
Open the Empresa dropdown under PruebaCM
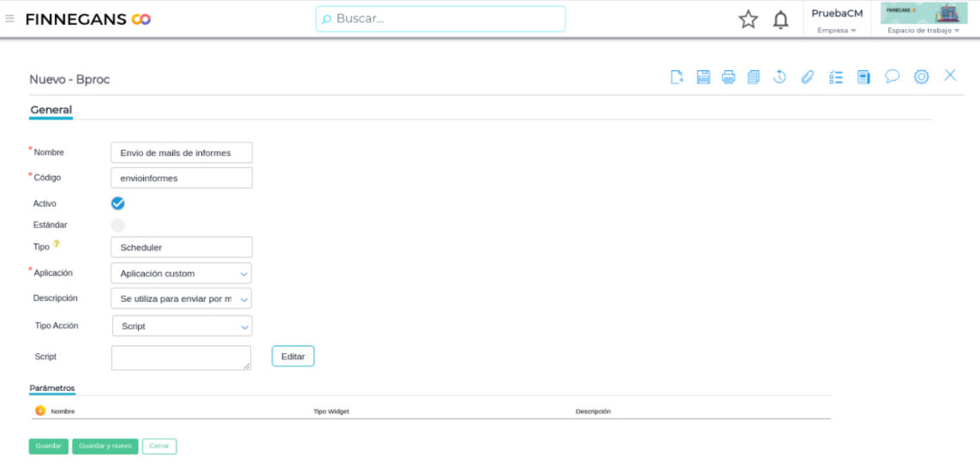point(837,30)
